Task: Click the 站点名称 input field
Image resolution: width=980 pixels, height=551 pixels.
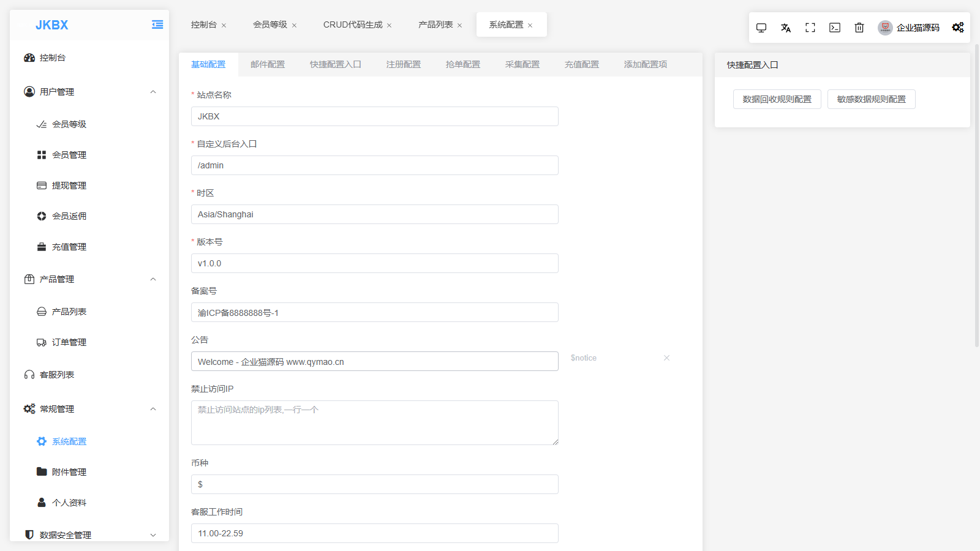Action: click(374, 116)
